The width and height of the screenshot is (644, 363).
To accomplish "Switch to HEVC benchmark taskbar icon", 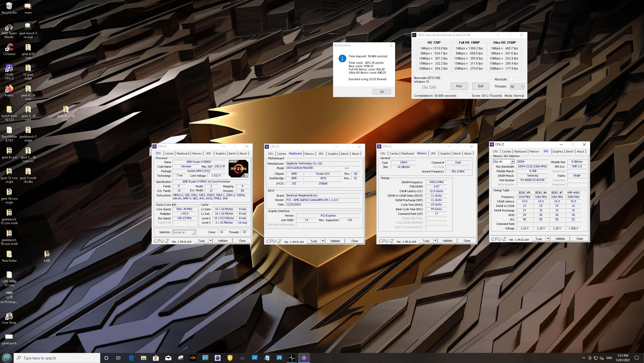I will point(292,358).
